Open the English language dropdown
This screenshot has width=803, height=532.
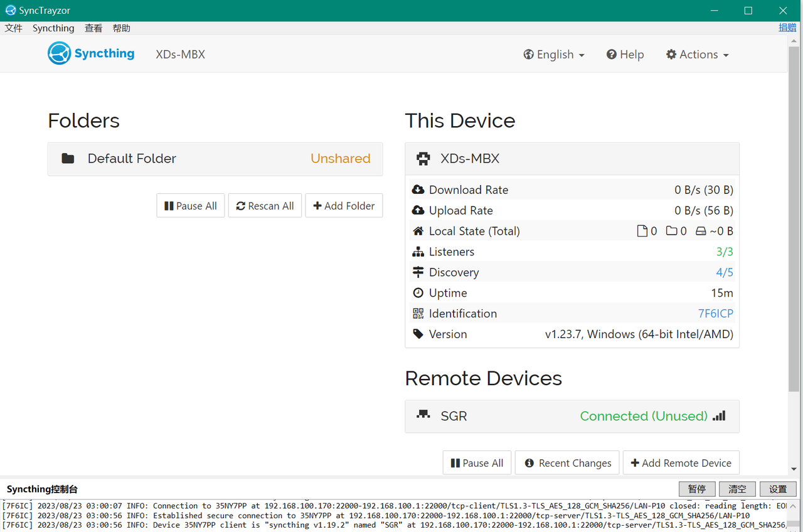click(x=554, y=55)
